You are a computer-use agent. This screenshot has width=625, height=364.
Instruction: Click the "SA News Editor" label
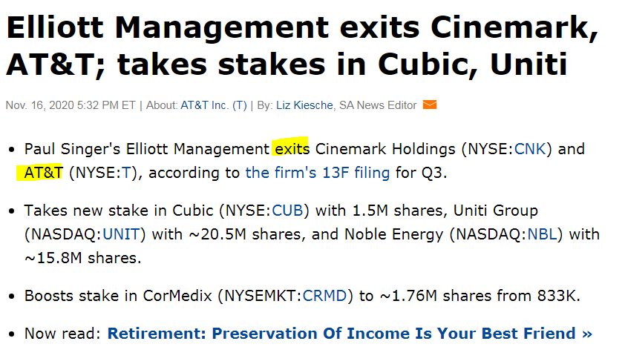coord(378,105)
